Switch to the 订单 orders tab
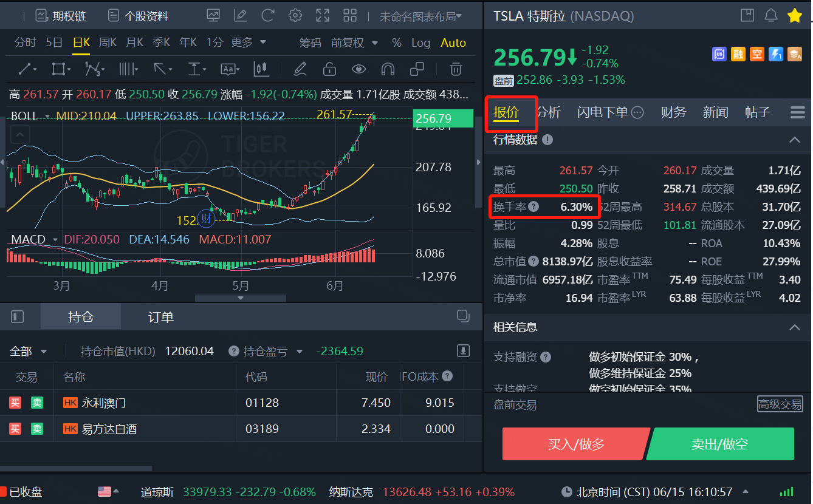The height and width of the screenshot is (504, 813). point(161,317)
